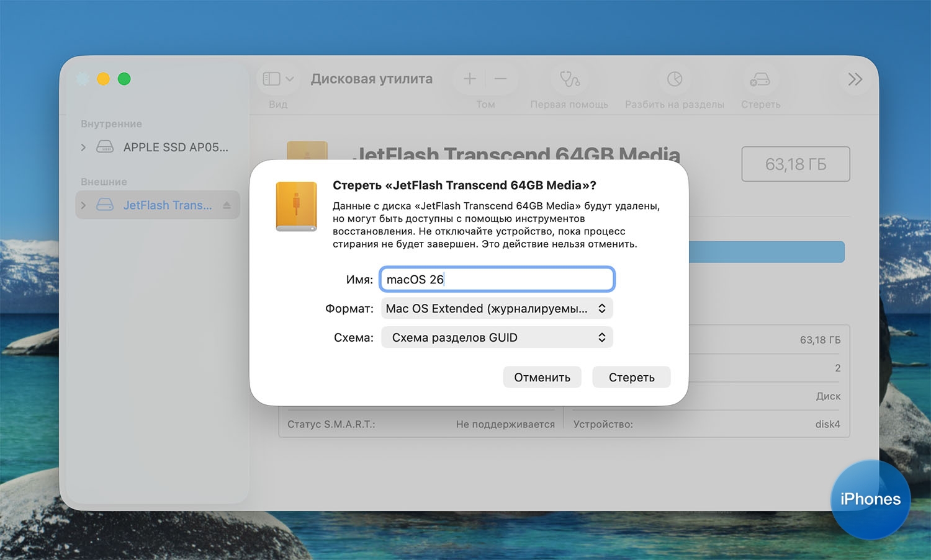931x560 pixels.
Task: Click the Дисковая утилита window title
Action: 372,79
